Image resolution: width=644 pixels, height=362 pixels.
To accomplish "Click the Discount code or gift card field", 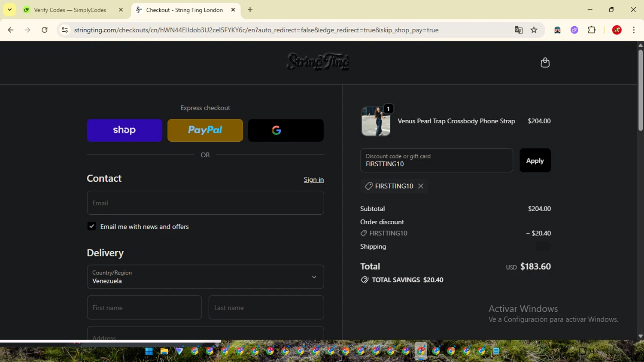I will [437, 160].
